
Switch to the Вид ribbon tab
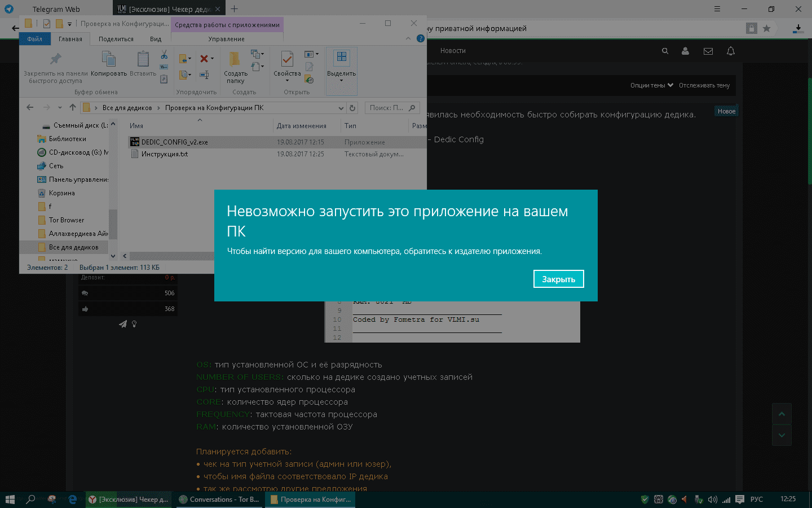[x=156, y=39]
